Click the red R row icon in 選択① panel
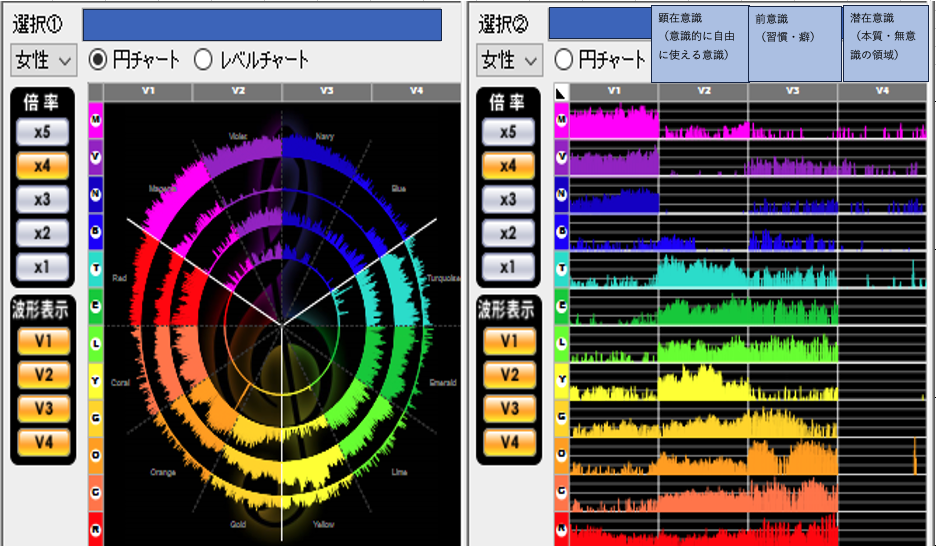This screenshot has width=936, height=546. tap(96, 529)
